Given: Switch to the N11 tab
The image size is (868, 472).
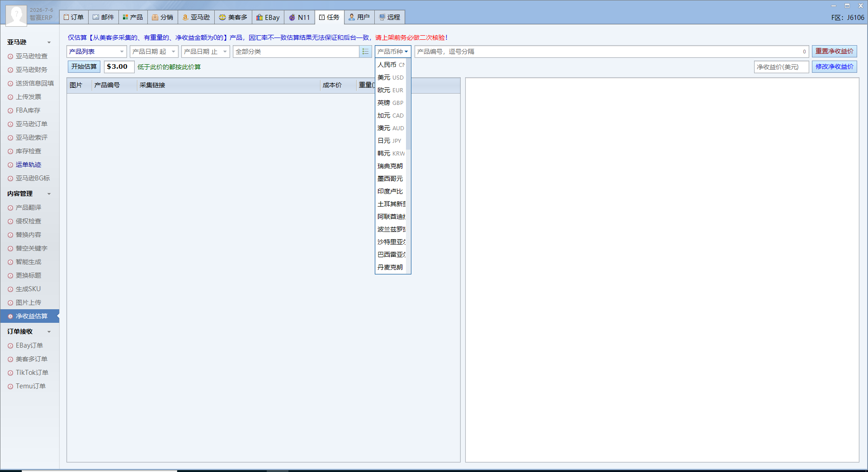Looking at the screenshot, I should [x=299, y=17].
